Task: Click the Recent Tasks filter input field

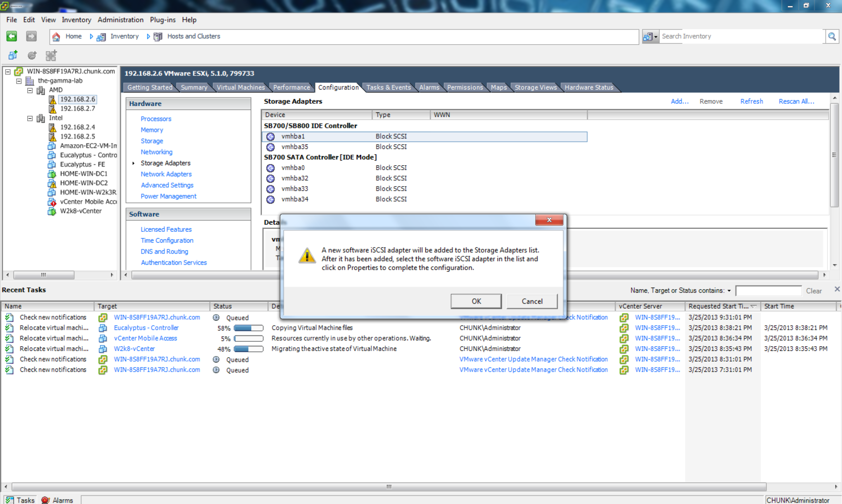Action: point(768,291)
